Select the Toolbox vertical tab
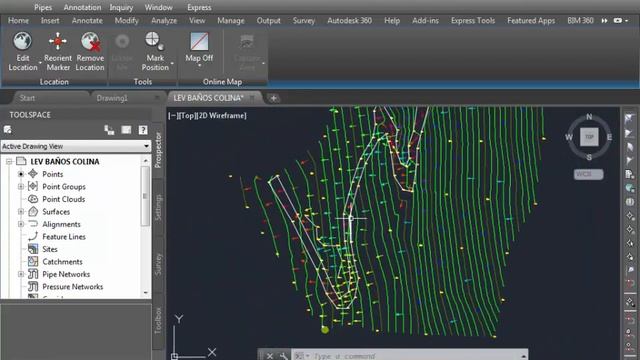Viewport: 640px width, 360px height. [x=158, y=320]
